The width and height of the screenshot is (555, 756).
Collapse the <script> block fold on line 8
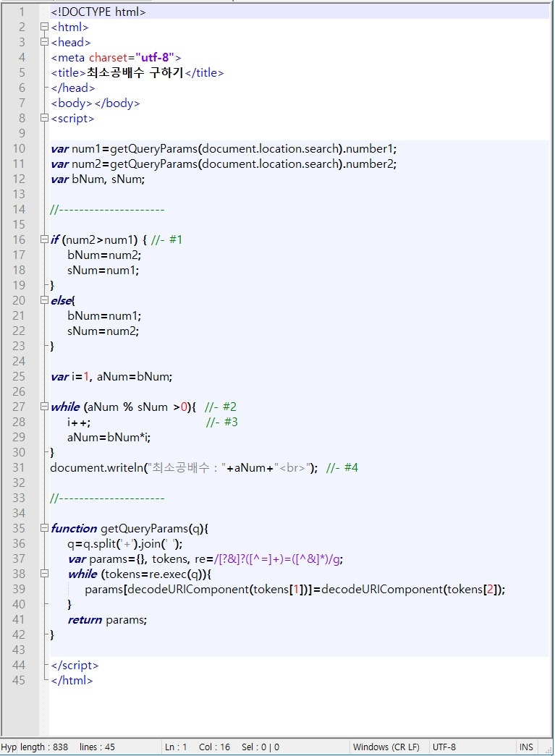(44, 118)
